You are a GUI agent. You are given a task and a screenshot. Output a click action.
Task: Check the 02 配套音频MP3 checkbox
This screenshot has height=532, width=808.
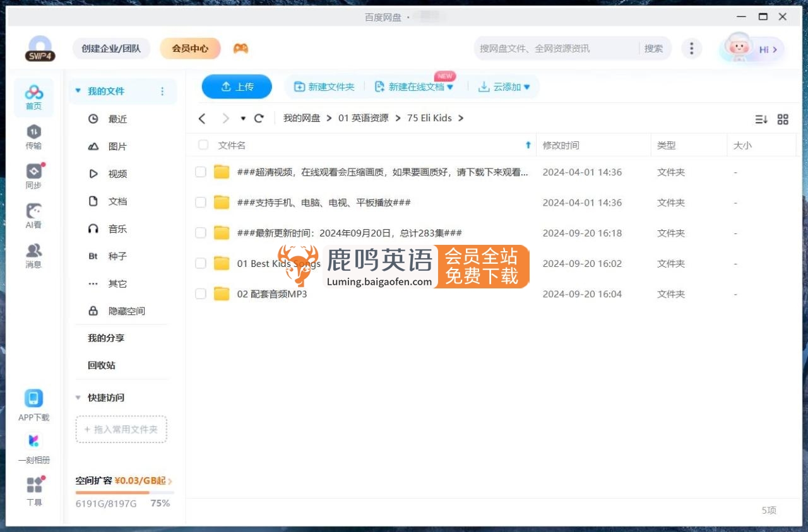(201, 293)
